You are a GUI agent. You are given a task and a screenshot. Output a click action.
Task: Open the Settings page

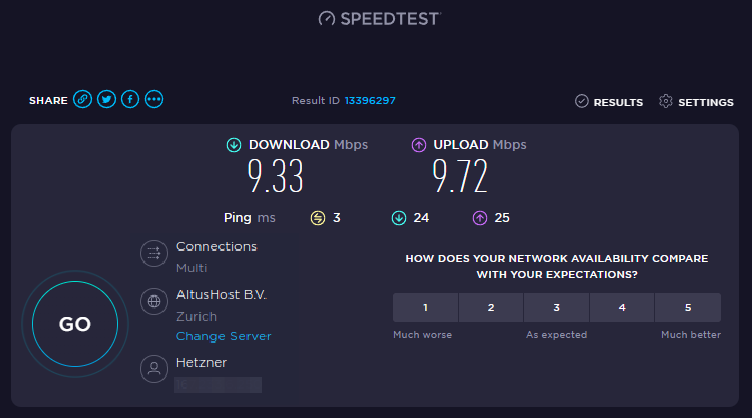coord(696,102)
